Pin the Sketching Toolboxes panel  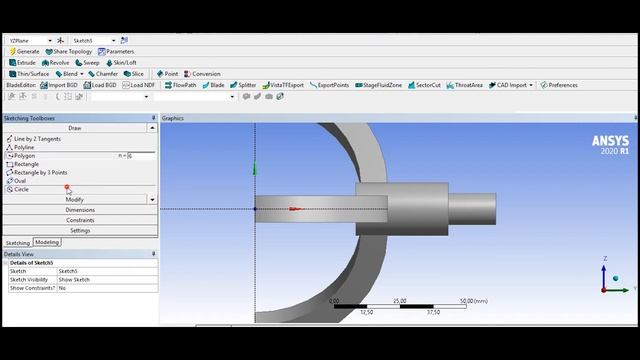tap(153, 118)
